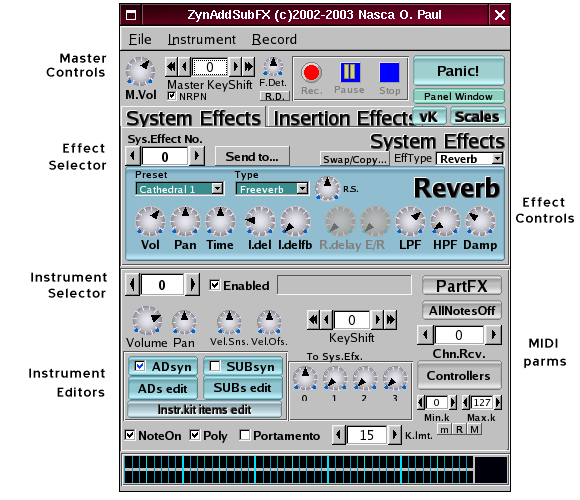Click the instrument Volume knob
The height and width of the screenshot is (500, 580).
click(x=147, y=320)
